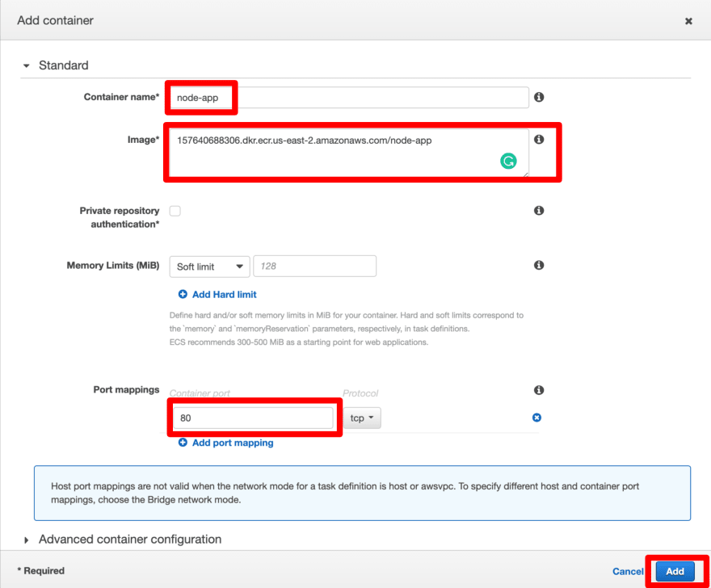711x588 pixels.
Task: Focus the Image URI text area
Action: pyautogui.click(x=349, y=153)
